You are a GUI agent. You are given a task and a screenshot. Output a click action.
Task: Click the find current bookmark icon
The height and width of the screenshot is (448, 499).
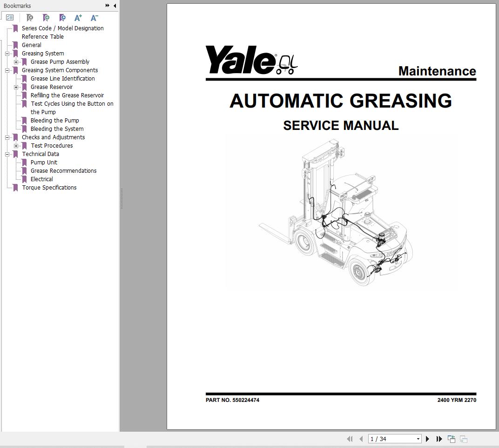coord(62,18)
